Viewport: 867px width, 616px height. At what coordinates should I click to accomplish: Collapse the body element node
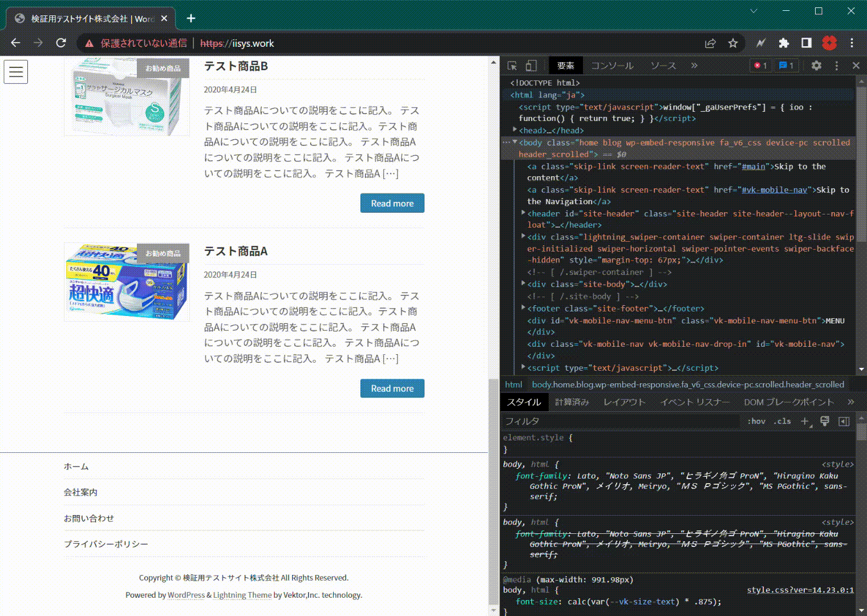[515, 142]
